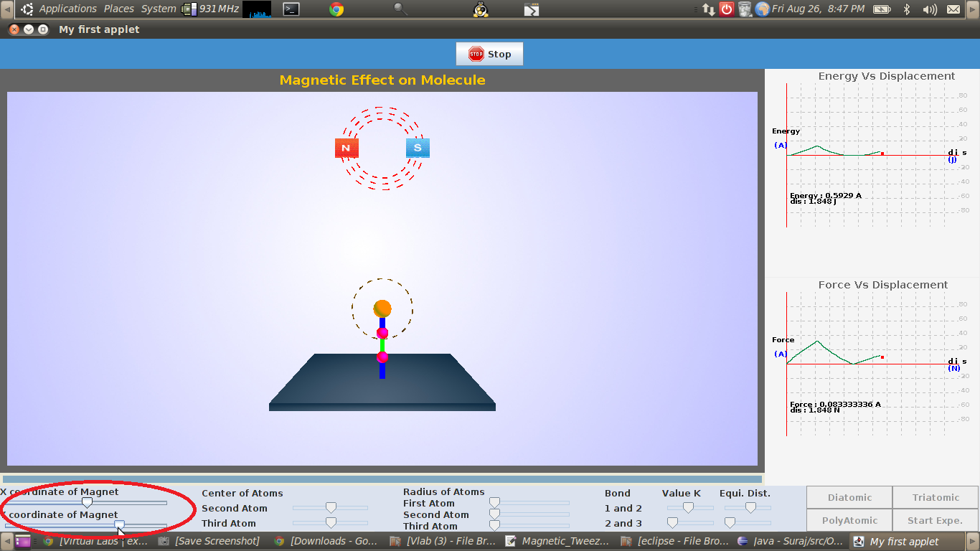Launch Google Chrome from top panel
The image size is (980, 551).
(x=336, y=9)
